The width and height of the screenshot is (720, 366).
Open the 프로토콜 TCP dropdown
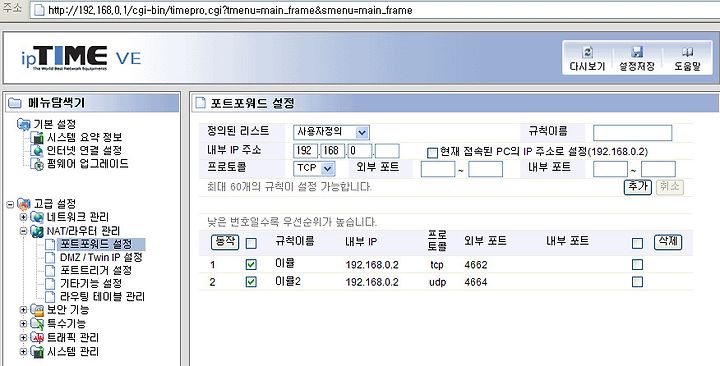[x=314, y=168]
